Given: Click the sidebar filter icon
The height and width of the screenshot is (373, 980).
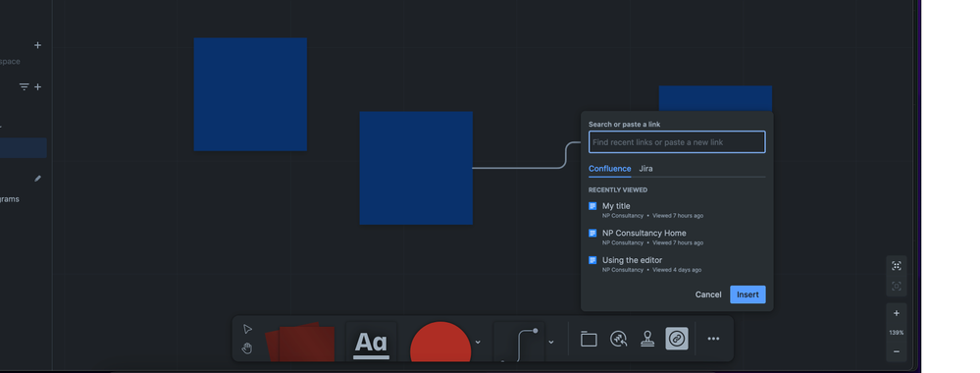Looking at the screenshot, I should [24, 87].
